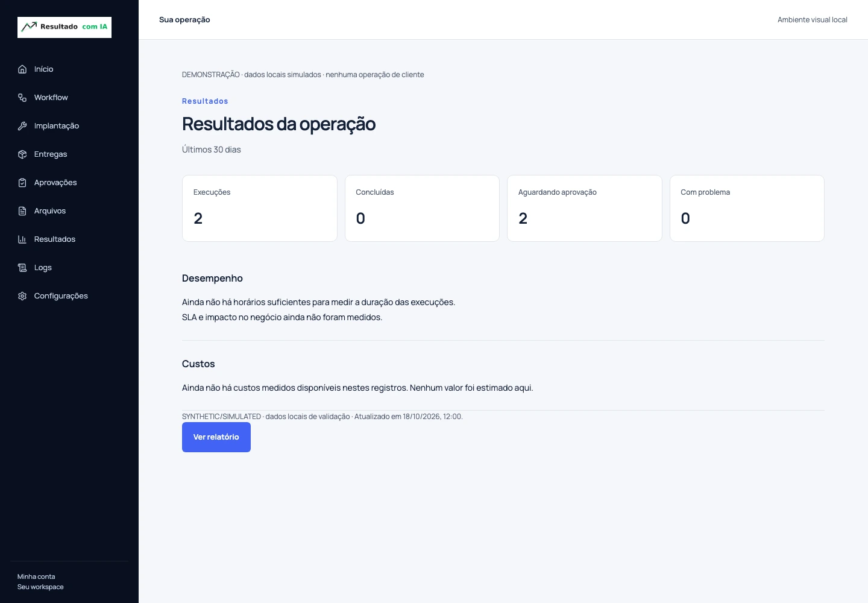Viewport: 868px width, 603px height.
Task: Select the Aguardando aprovação card
Action: [x=585, y=209]
